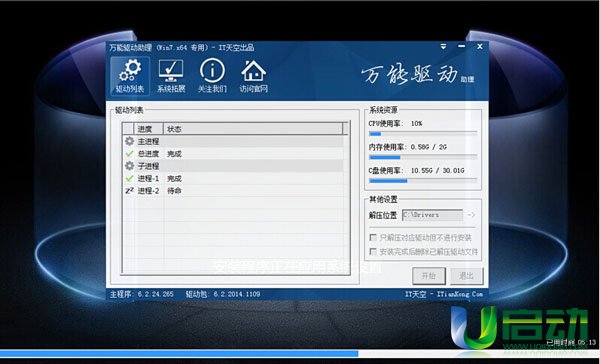
Task: Click the gear icon beside 子进程
Action: tap(130, 166)
